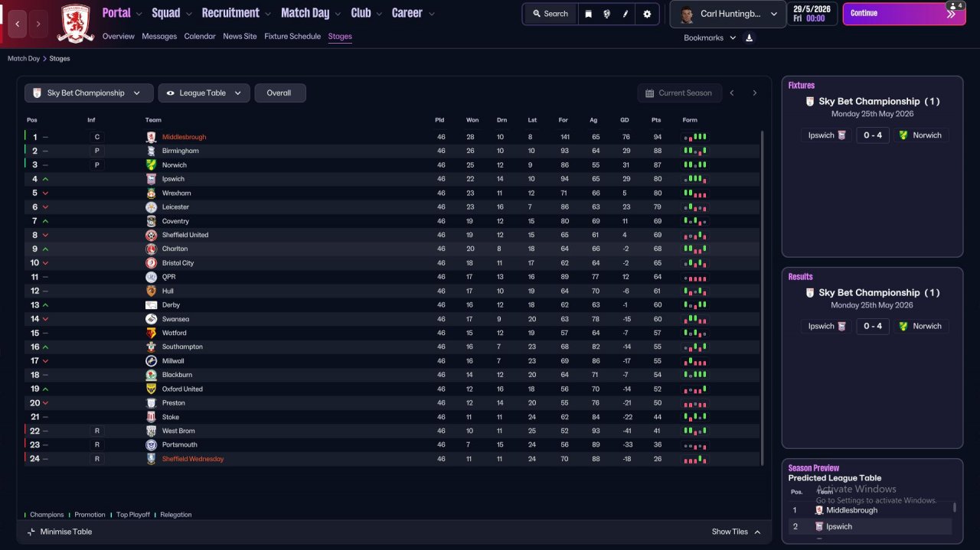This screenshot has height=550, width=980.
Task: Click the globe icon next to bookmark
Action: point(607,14)
